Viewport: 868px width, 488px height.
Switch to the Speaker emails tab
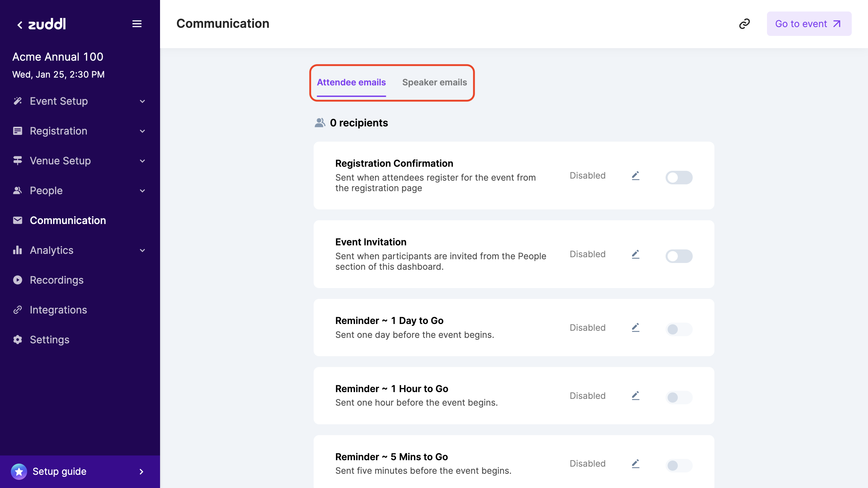(435, 82)
